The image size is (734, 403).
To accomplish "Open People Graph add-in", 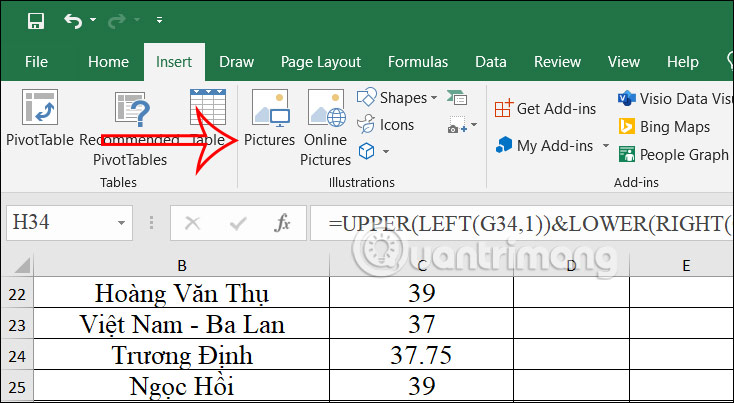I will [x=673, y=154].
